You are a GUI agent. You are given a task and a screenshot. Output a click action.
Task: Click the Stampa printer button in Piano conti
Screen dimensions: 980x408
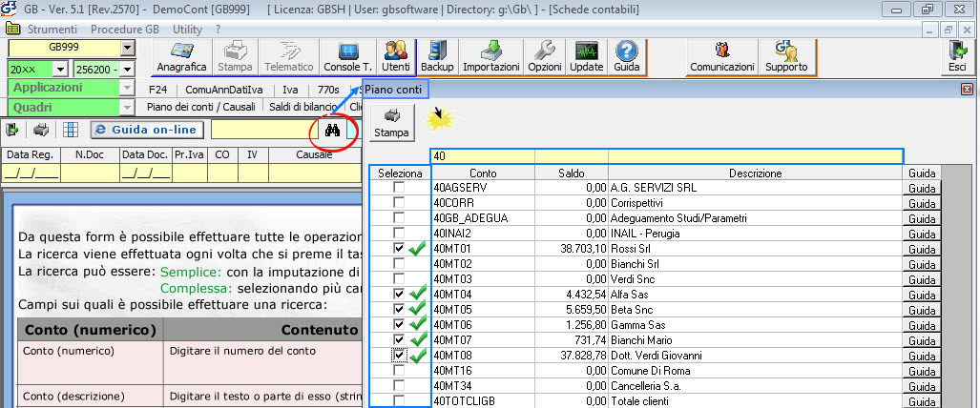(x=392, y=123)
